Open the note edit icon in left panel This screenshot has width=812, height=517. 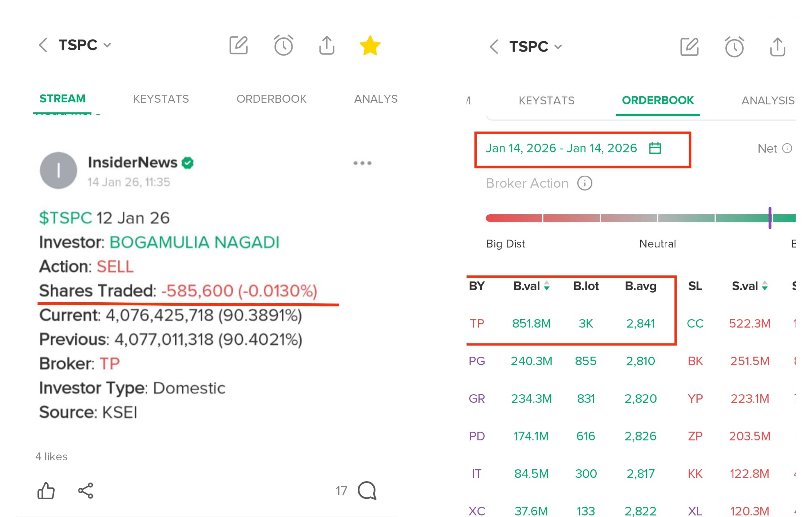point(238,46)
